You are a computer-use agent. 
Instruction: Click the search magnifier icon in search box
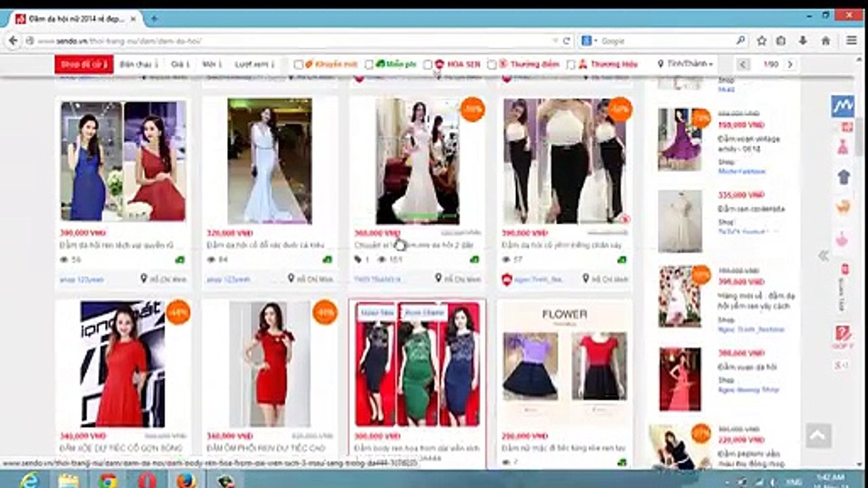point(741,41)
